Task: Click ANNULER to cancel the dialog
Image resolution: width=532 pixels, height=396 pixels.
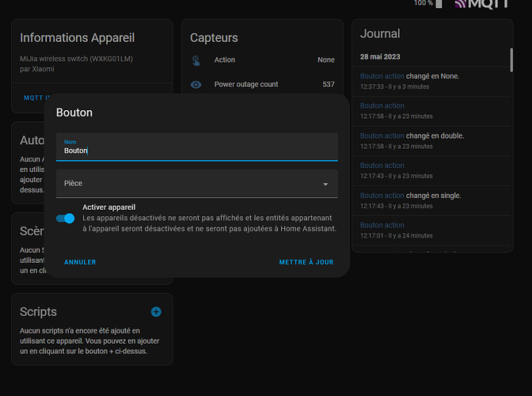Action: click(x=80, y=262)
